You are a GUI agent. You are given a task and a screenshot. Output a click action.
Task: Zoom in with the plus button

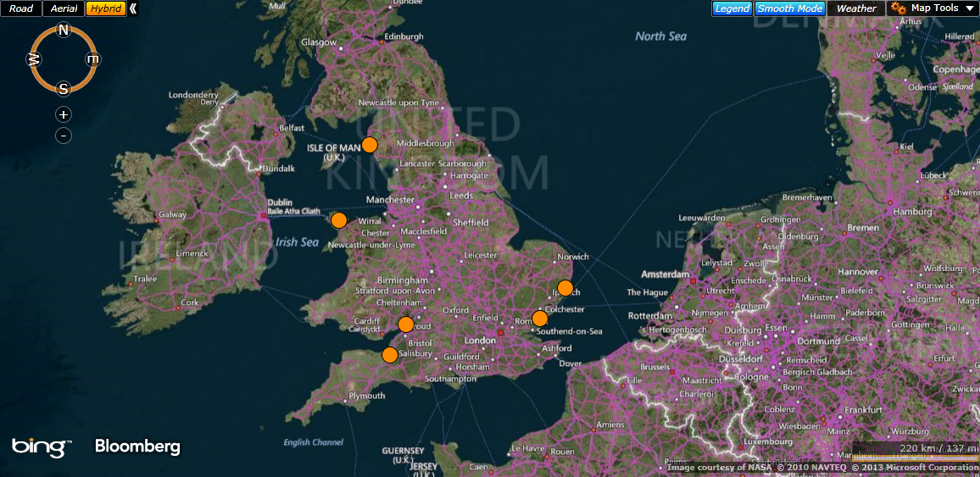pyautogui.click(x=64, y=114)
